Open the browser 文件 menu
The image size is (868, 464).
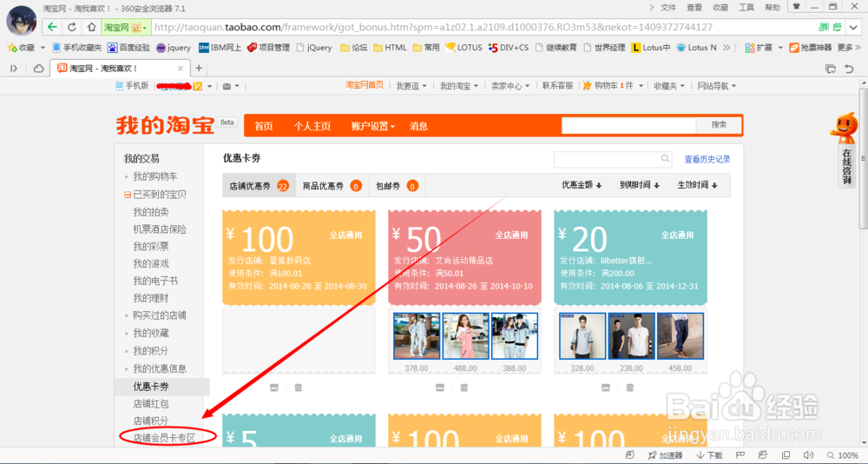668,7
